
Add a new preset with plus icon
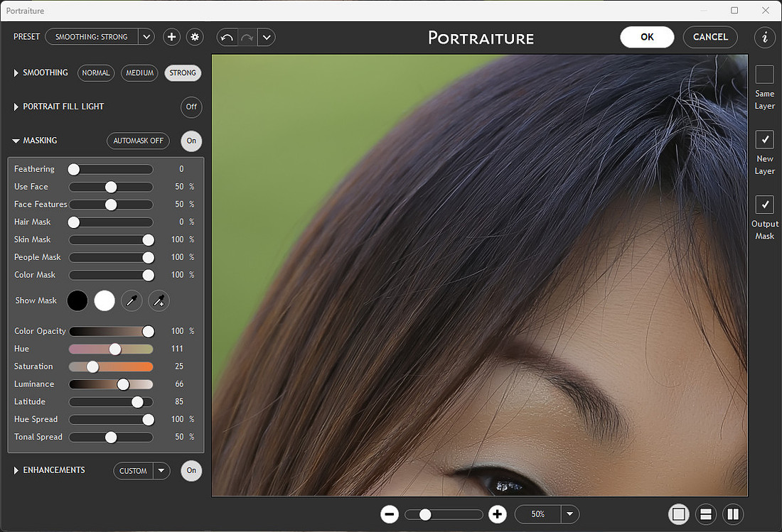tap(171, 37)
